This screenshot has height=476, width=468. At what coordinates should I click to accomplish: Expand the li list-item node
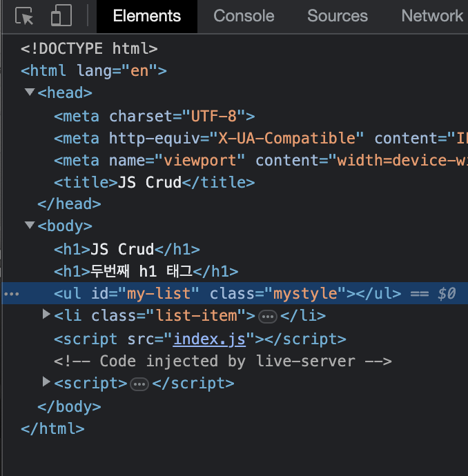coord(46,315)
